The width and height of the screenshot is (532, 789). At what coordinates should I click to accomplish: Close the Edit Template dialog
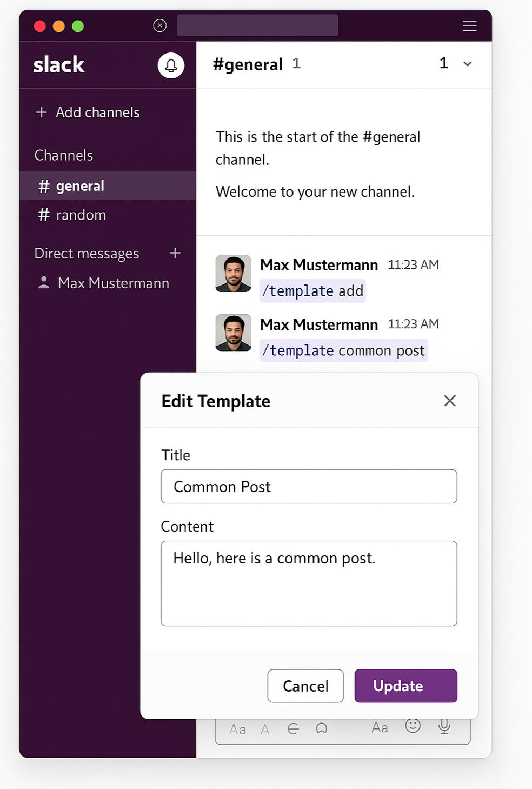(x=450, y=401)
